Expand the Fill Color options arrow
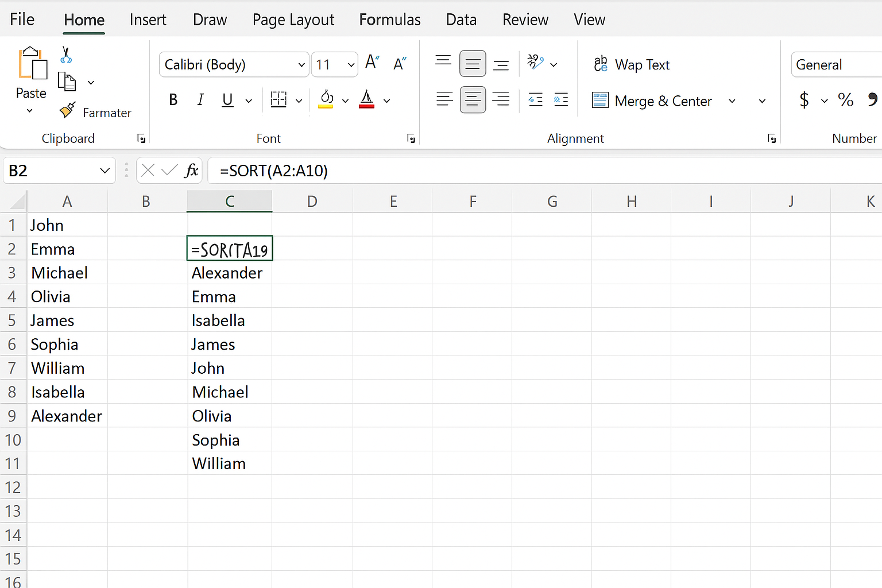The height and width of the screenshot is (588, 882). click(345, 101)
